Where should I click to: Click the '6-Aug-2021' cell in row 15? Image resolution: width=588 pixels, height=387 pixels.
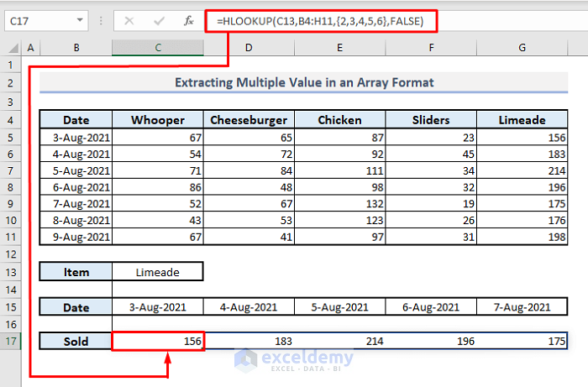pos(431,307)
